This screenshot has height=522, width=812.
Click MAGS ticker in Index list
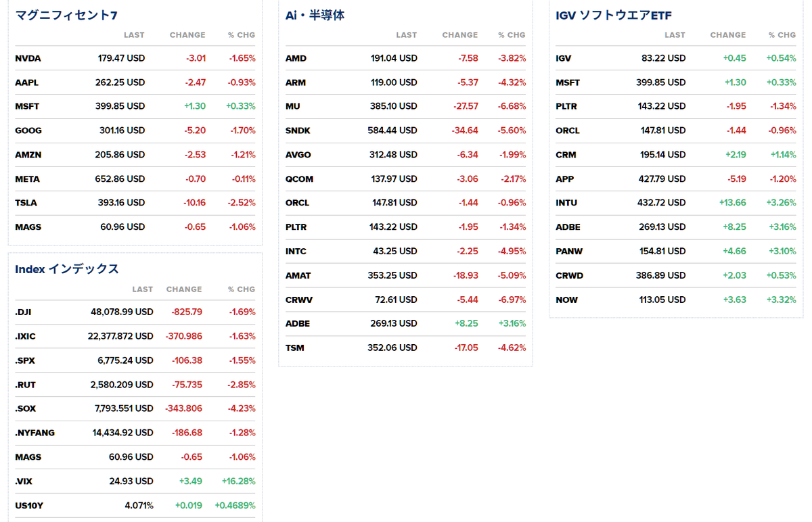tap(28, 457)
